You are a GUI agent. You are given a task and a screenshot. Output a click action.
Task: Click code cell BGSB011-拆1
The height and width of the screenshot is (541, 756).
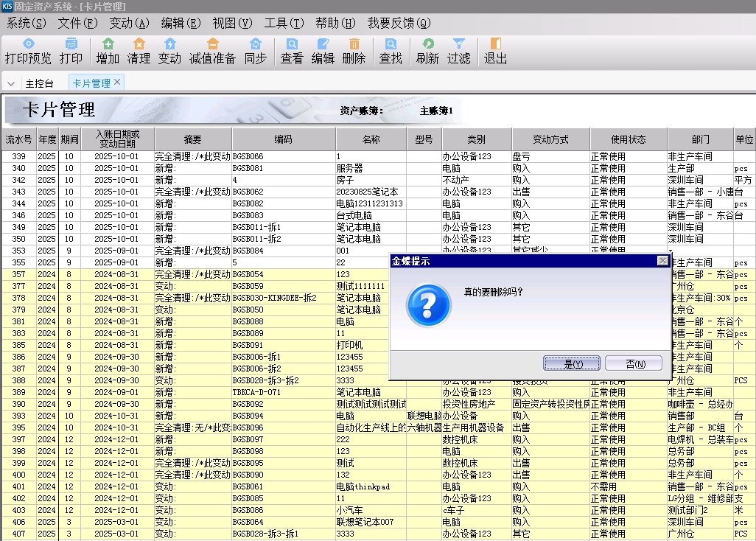284,228
